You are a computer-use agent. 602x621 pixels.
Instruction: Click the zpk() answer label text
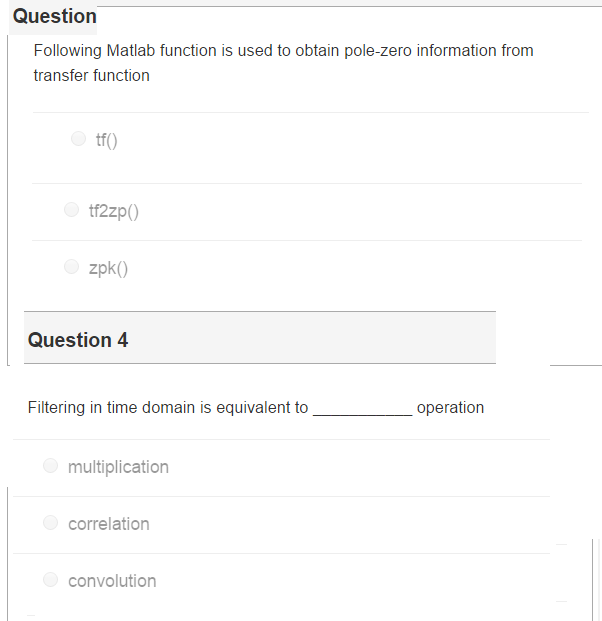(x=108, y=268)
